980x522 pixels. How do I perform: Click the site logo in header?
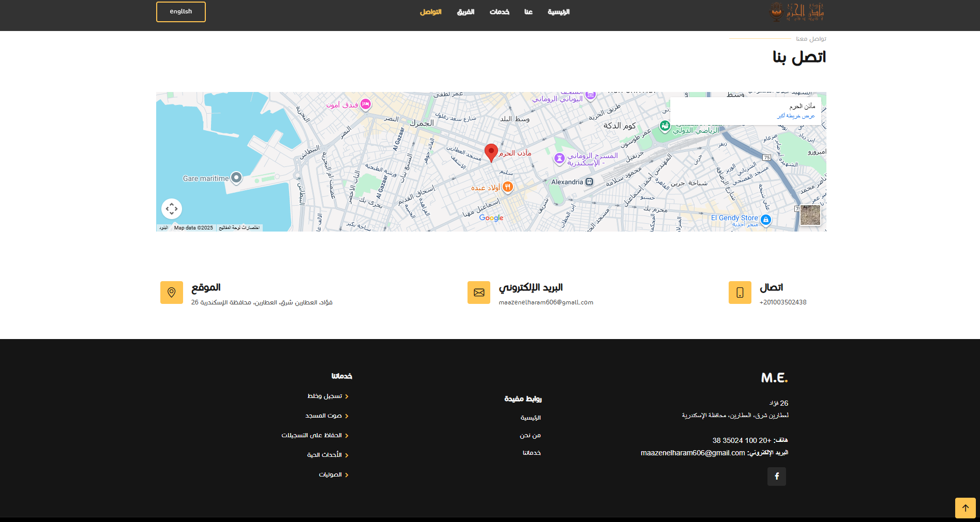click(x=797, y=12)
